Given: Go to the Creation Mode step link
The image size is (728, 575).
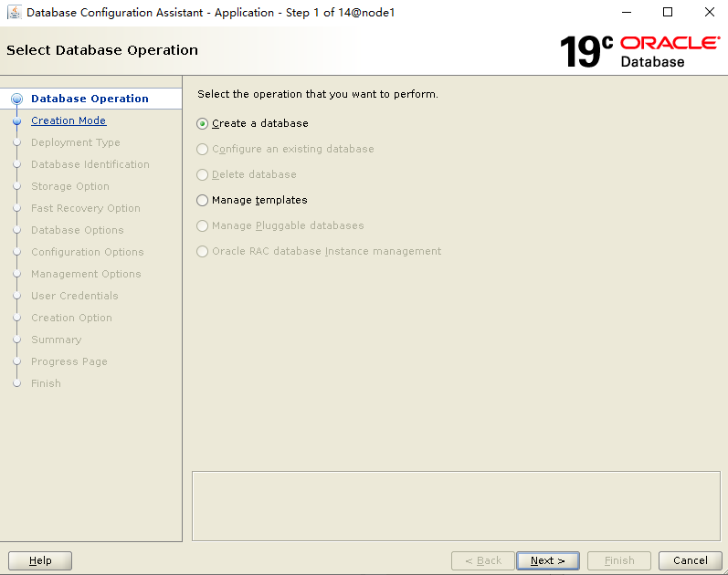Looking at the screenshot, I should coord(69,120).
